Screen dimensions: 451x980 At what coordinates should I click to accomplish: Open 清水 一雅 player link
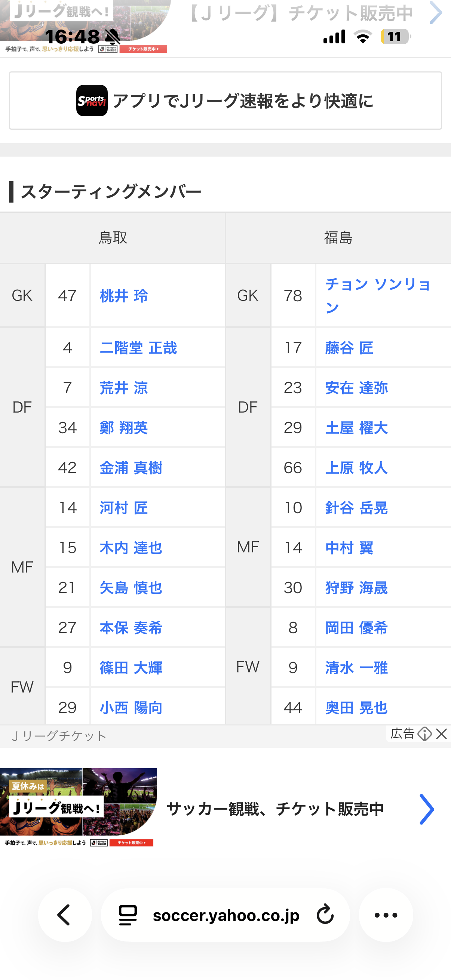coord(356,668)
